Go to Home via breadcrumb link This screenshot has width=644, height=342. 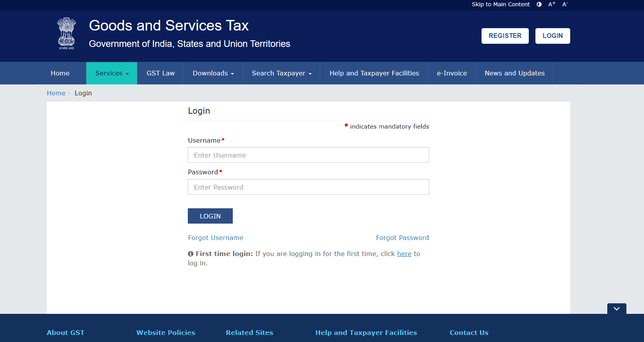tap(56, 93)
